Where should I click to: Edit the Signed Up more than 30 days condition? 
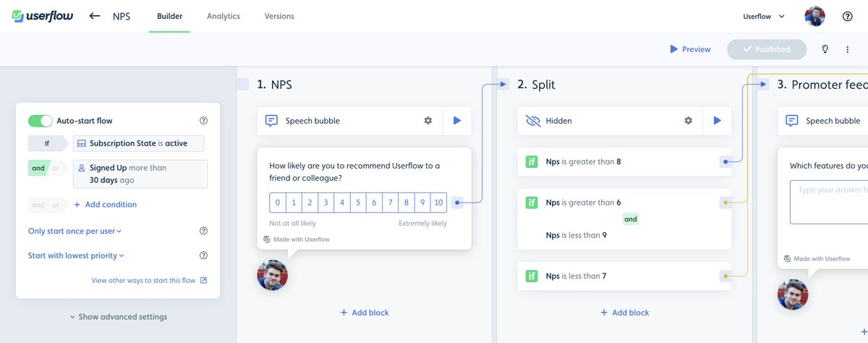(x=140, y=174)
